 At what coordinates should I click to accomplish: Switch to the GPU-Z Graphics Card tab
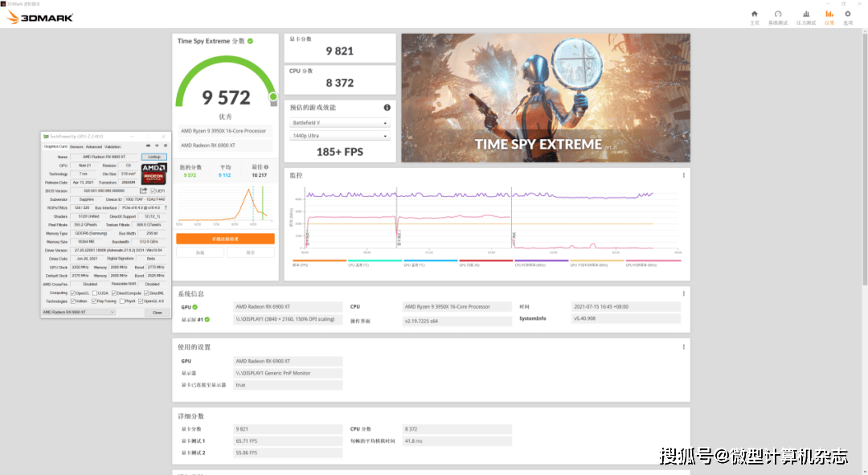click(x=55, y=146)
